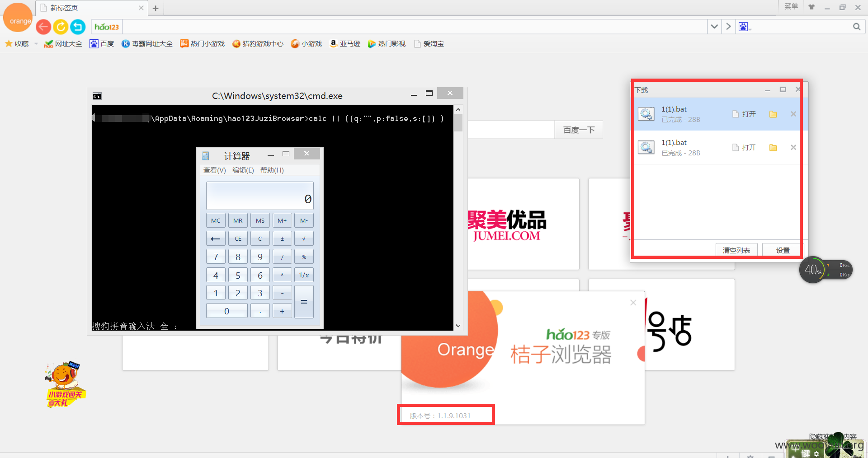Click cmd window scrollbar up arrow

point(458,109)
